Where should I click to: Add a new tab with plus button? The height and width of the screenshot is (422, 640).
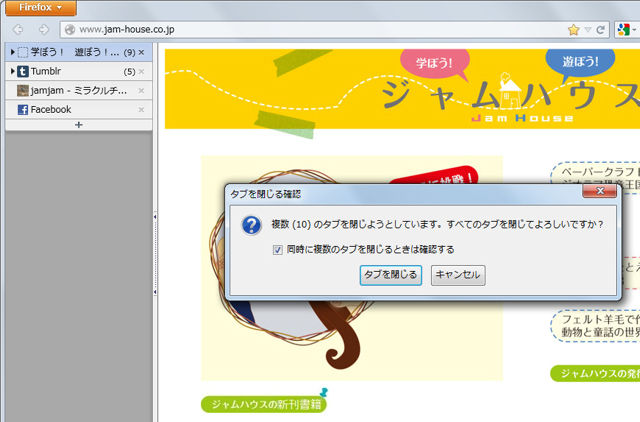(79, 125)
